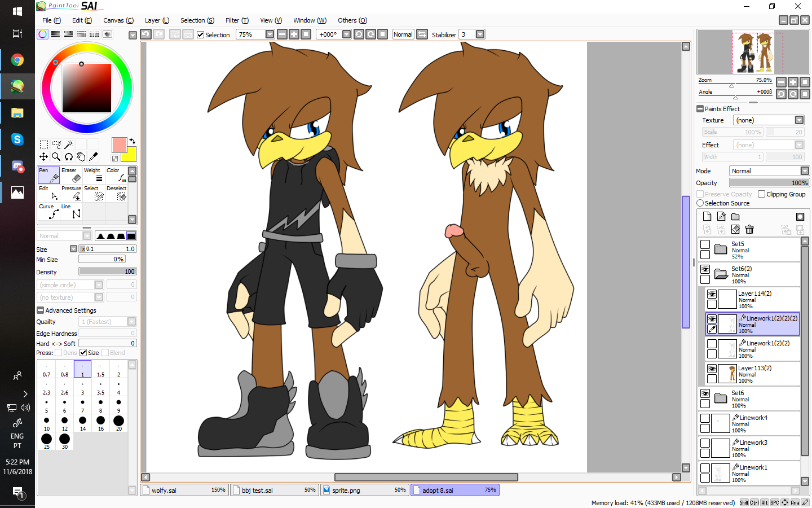Hide the Layer114(2) layer with its eye icon

point(712,295)
